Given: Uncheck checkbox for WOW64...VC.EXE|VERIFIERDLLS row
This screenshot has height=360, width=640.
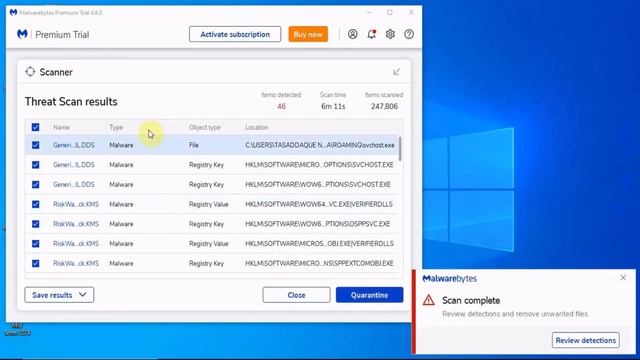Looking at the screenshot, I should pos(36,204).
